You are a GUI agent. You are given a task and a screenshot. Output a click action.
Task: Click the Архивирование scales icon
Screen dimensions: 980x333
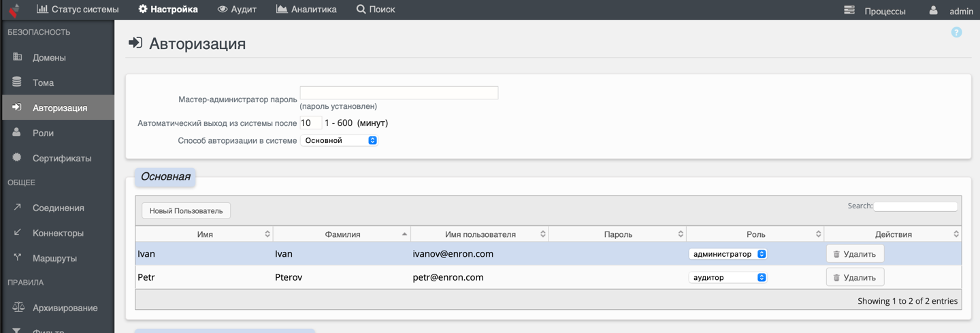coord(18,308)
